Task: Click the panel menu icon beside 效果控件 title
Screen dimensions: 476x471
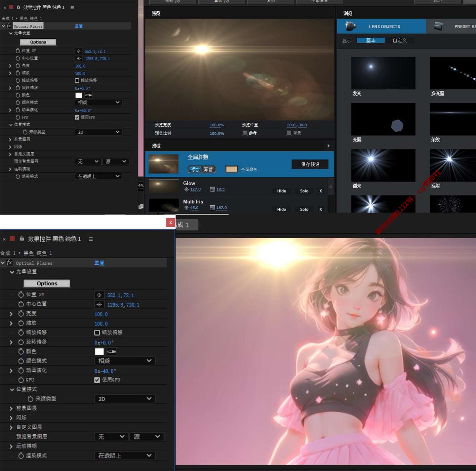Action: (91, 239)
